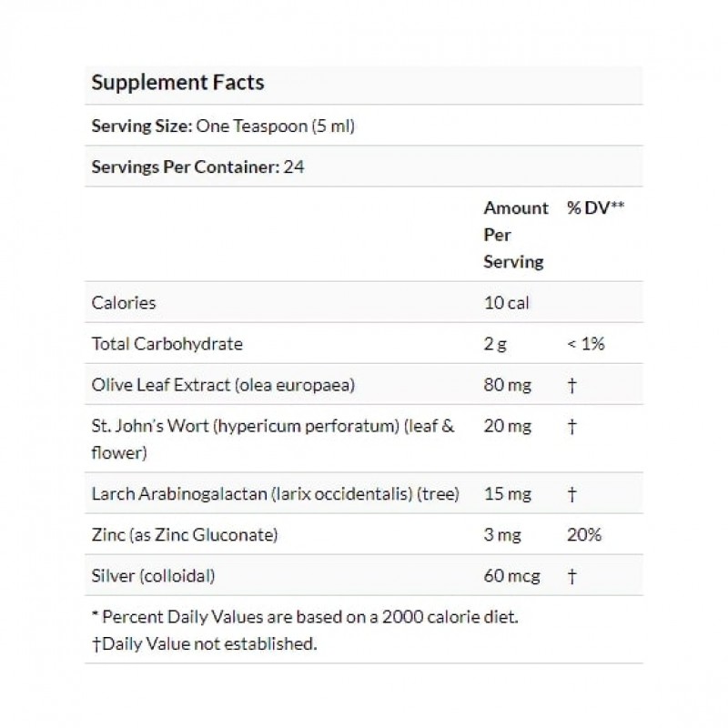The height and width of the screenshot is (728, 728).
Task: Select the Total Carbohydrate row label
Action: point(167,344)
